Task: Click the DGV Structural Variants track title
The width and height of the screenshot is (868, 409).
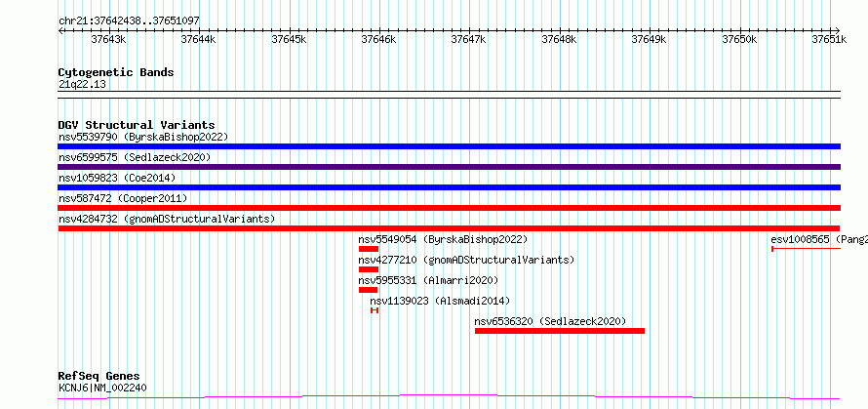Action: (137, 125)
